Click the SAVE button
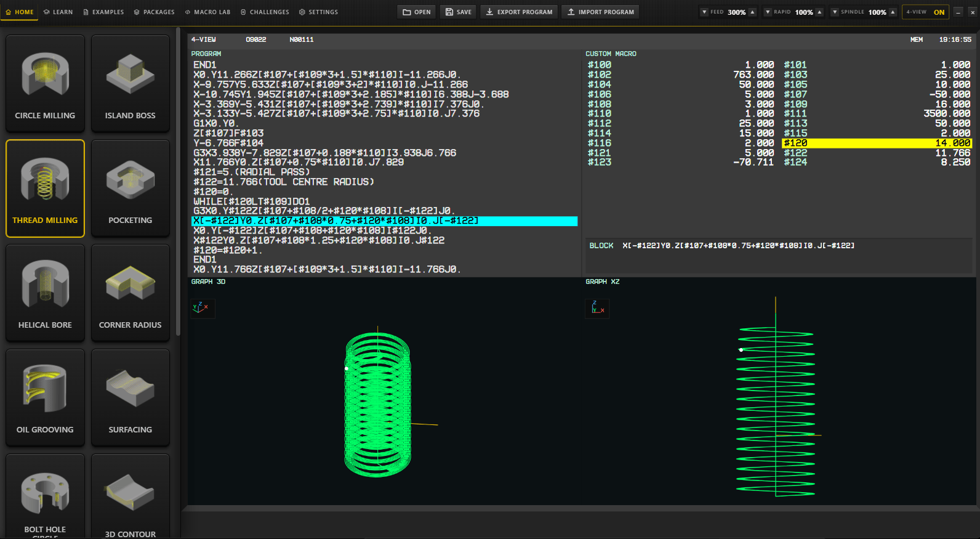Screen dimensions: 980x539 click(x=459, y=12)
